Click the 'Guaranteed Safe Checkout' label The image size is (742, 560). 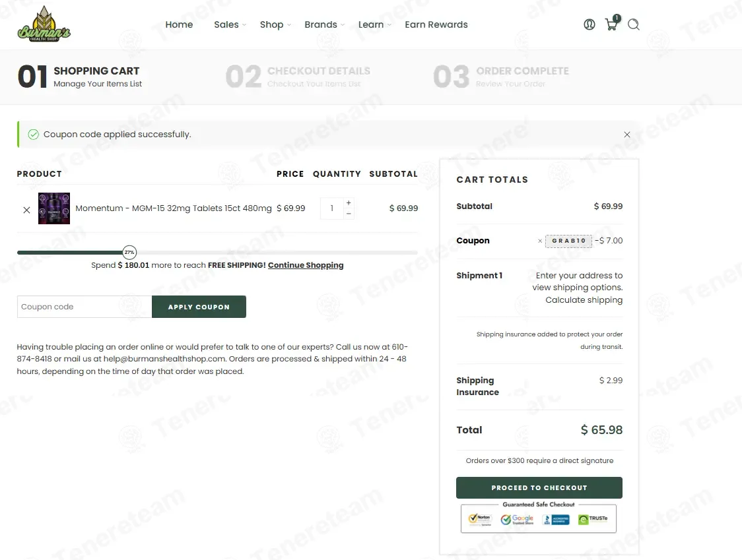point(539,505)
